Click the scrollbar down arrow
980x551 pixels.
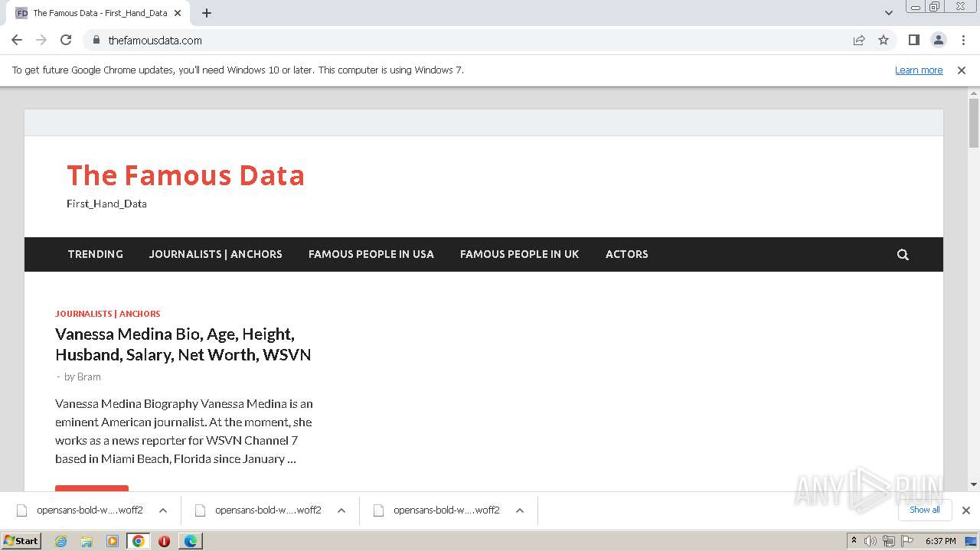tap(974, 484)
